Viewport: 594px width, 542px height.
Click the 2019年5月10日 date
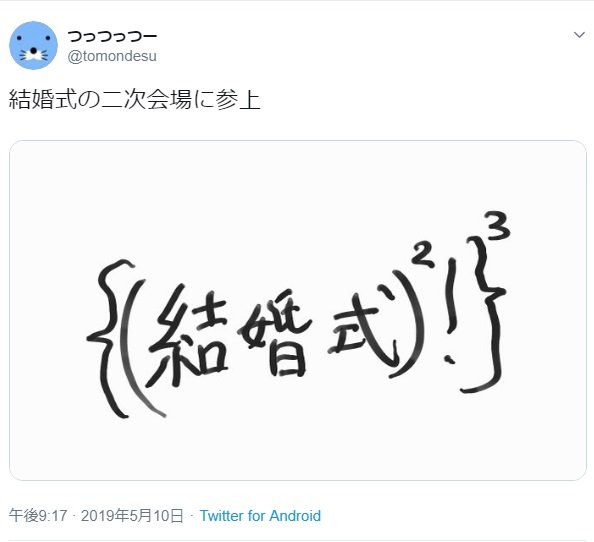click(x=132, y=516)
